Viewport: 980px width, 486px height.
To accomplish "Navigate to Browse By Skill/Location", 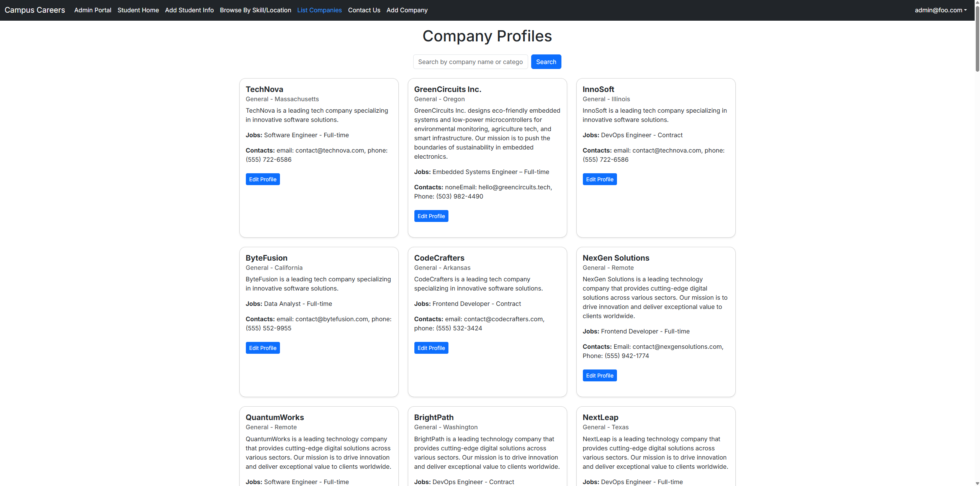I will coord(255,10).
